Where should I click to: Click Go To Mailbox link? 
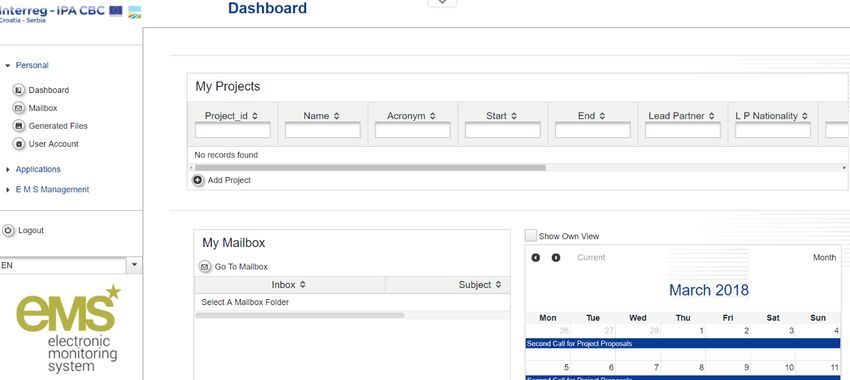click(241, 267)
